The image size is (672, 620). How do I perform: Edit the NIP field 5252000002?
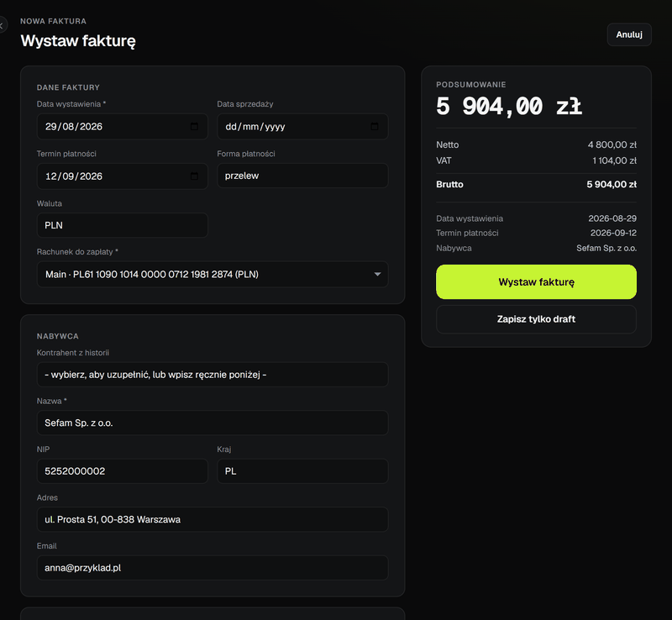[123, 471]
